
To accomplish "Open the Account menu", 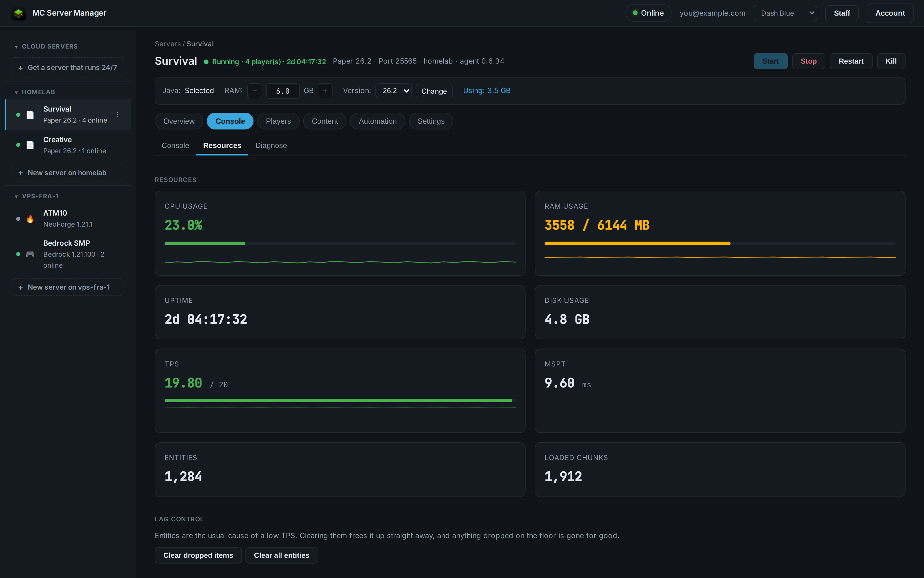I will pos(890,13).
